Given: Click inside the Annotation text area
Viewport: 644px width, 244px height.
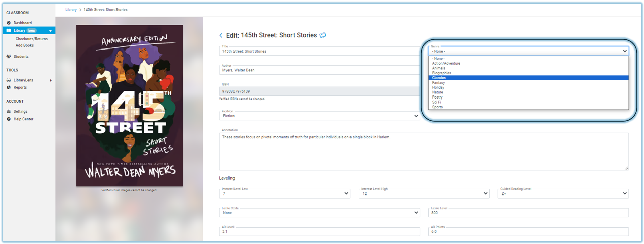Looking at the screenshot, I should (424, 151).
